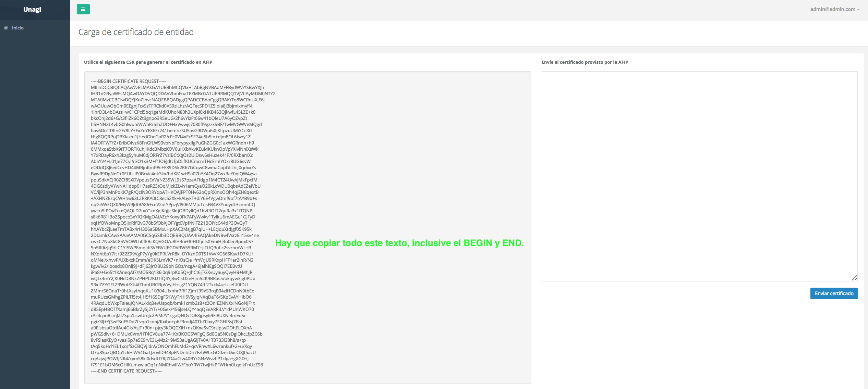This screenshot has height=389, width=868.
Task: Click the sidebar home navigation icon
Action: coord(6,28)
